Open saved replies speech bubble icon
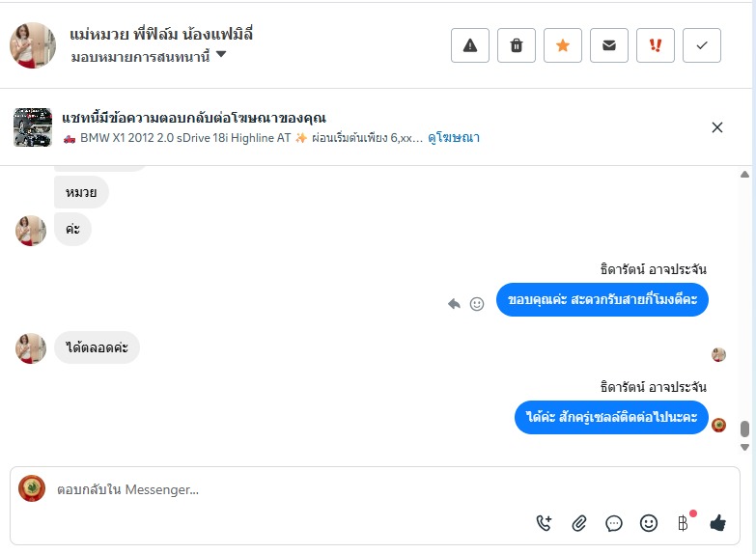 pyautogui.click(x=614, y=523)
